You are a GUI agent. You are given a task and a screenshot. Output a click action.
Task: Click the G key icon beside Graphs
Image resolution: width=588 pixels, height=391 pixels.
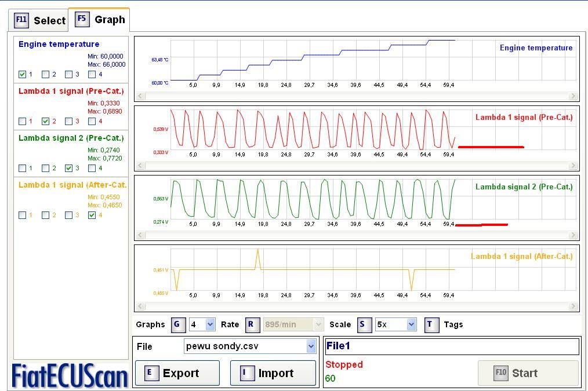[x=177, y=324]
